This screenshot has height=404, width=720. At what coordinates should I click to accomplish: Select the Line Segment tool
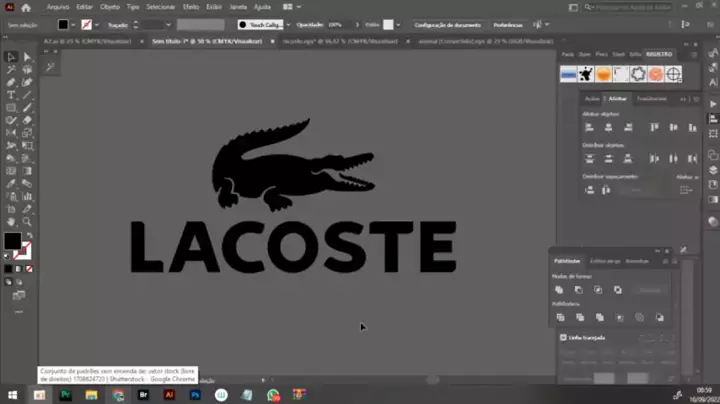pyautogui.click(x=27, y=95)
